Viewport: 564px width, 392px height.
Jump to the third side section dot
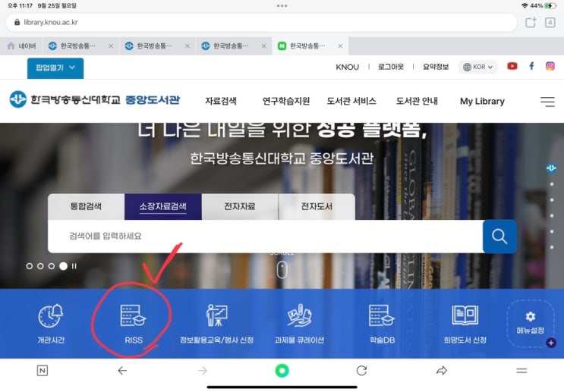pos(552,215)
